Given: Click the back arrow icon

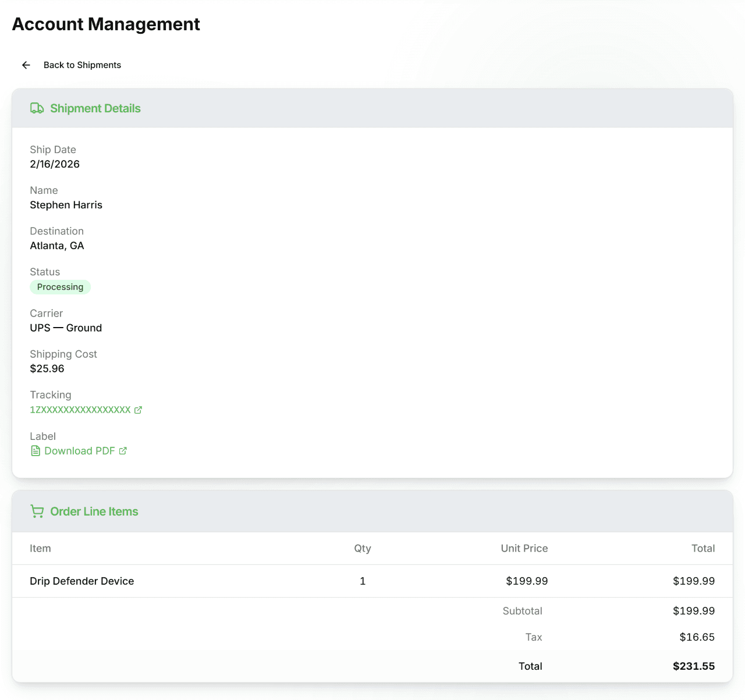Looking at the screenshot, I should pos(26,65).
